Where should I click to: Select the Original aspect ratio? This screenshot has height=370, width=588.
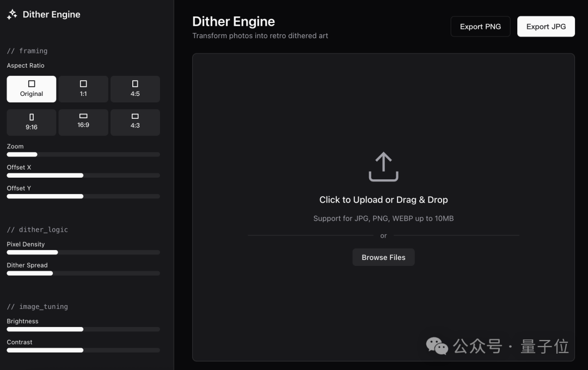click(x=32, y=89)
